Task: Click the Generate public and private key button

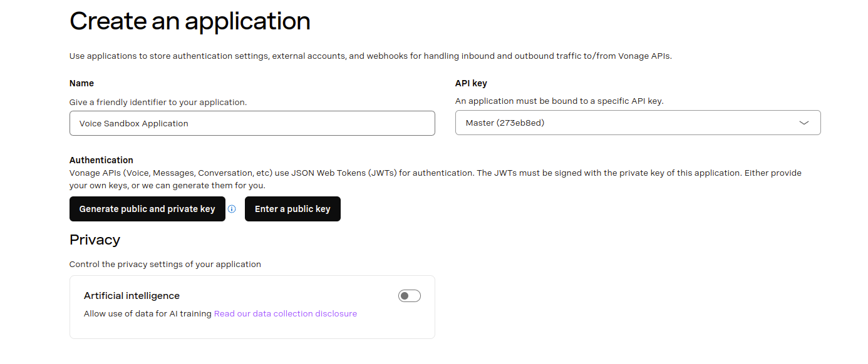Action: pos(147,209)
